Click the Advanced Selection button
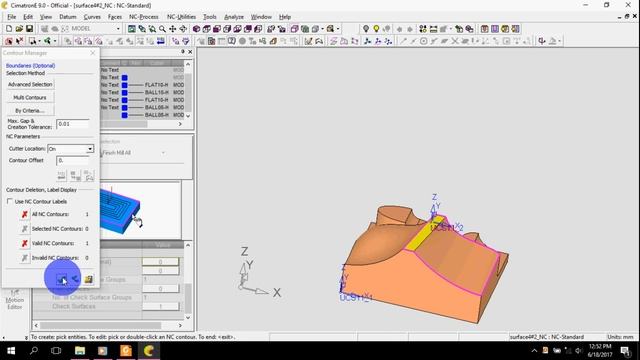The width and height of the screenshot is (640, 360). [x=30, y=84]
